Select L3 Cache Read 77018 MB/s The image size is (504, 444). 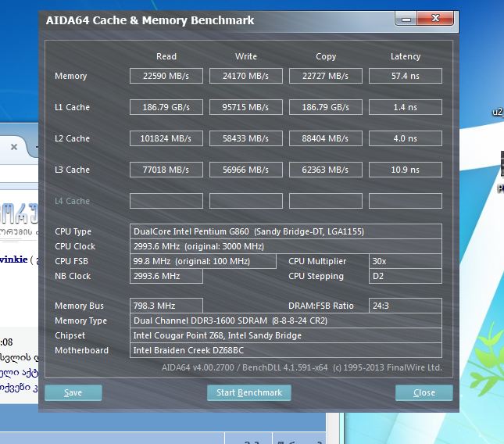166,170
